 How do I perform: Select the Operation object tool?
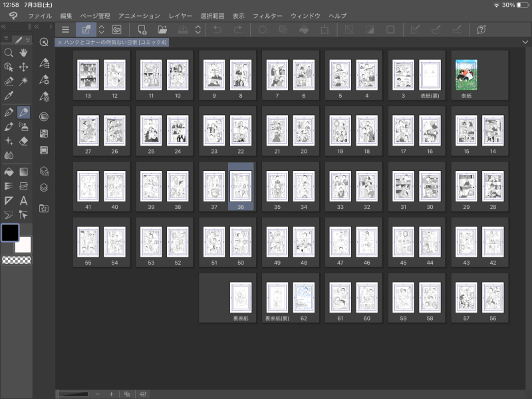pos(9,67)
